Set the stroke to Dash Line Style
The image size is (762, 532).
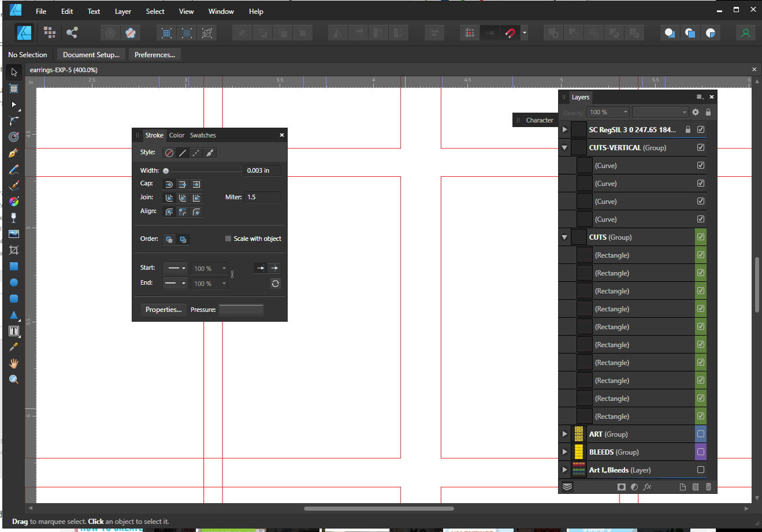click(196, 153)
